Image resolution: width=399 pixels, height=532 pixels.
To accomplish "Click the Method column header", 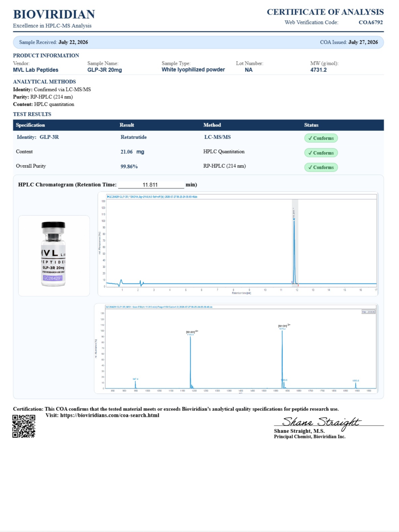I will tap(212, 125).
